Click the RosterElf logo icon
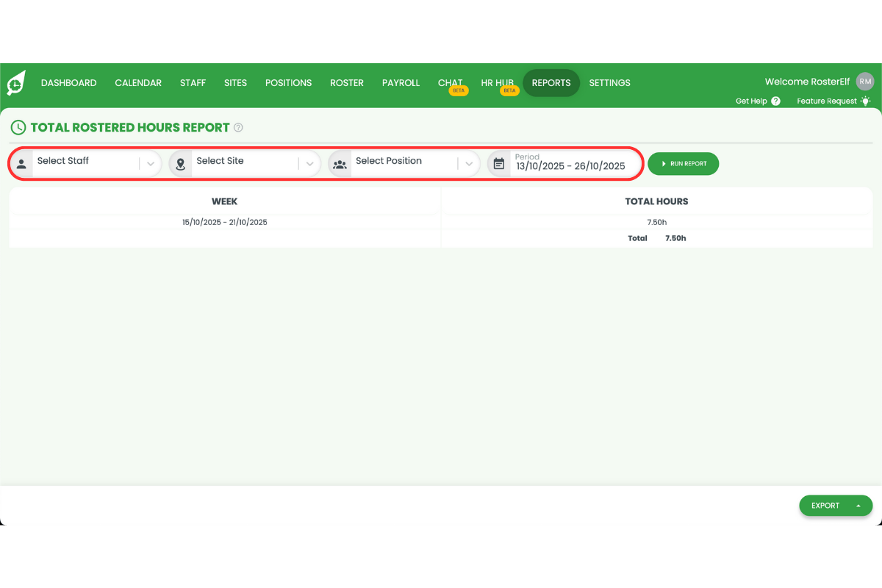Screen dimensions: 882x588 [16, 82]
